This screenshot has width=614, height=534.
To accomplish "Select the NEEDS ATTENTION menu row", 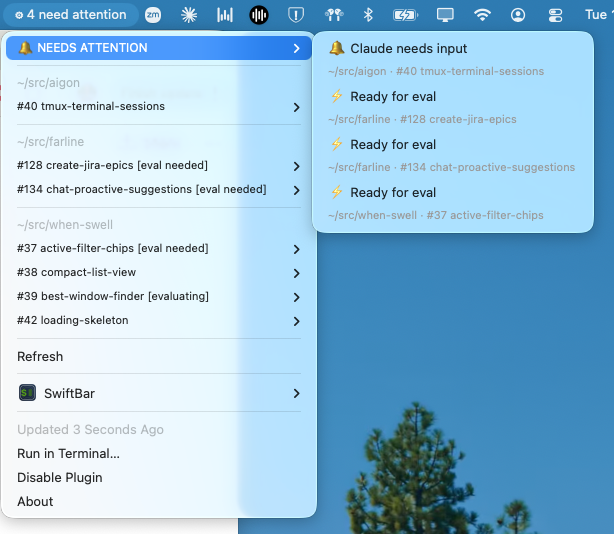I will (x=159, y=48).
